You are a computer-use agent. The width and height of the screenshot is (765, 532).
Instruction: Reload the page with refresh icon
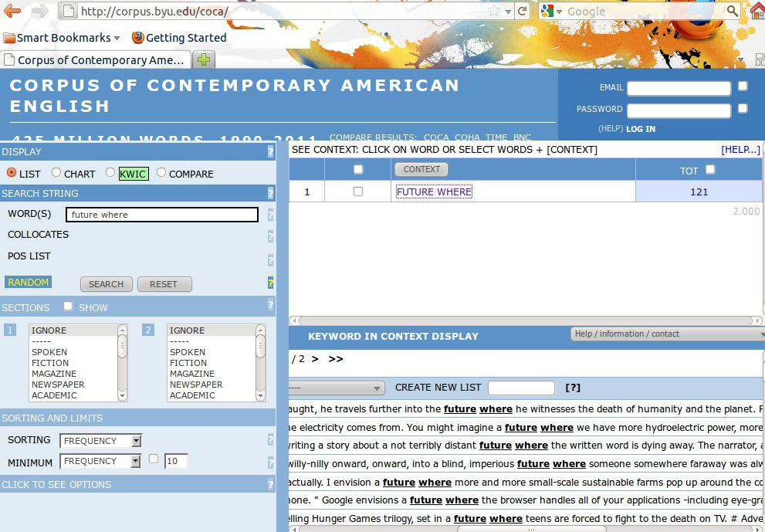click(523, 11)
